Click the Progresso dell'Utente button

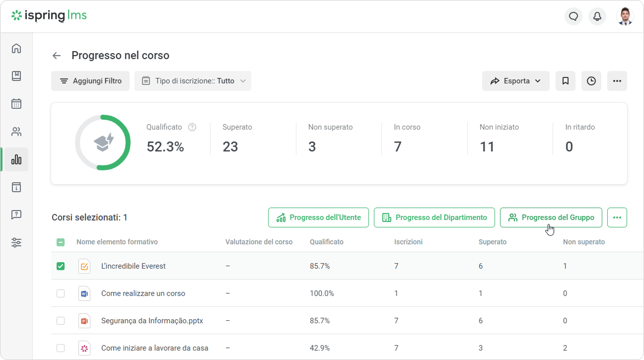318,217
